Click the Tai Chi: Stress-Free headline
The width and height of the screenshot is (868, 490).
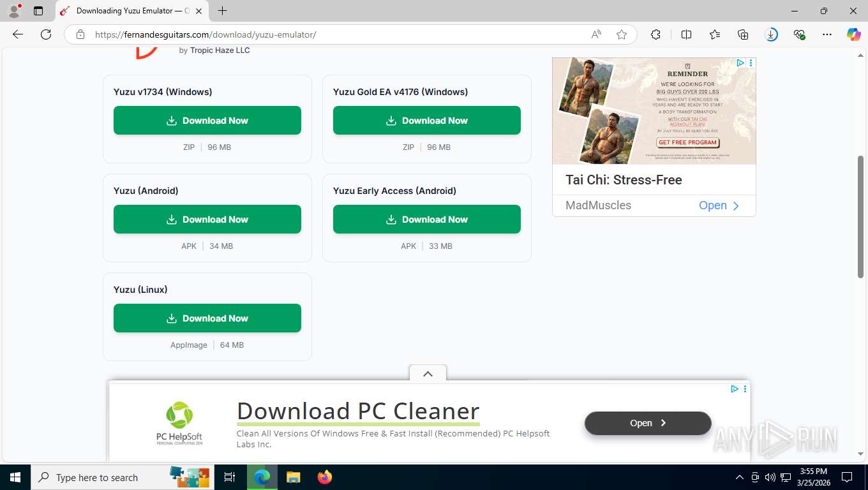pos(624,180)
